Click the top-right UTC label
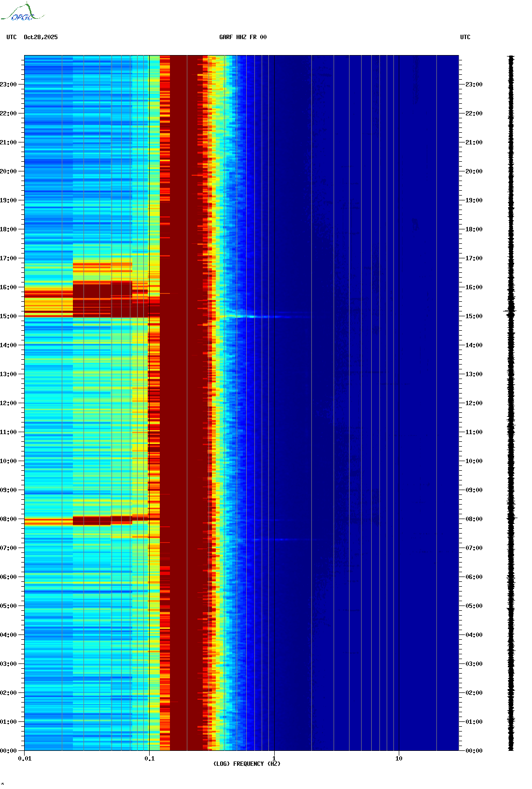The width and height of the screenshot is (532, 789). (465, 37)
